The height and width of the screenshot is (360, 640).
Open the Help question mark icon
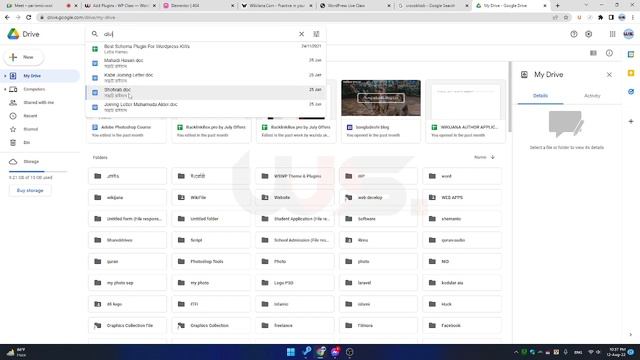(574, 34)
